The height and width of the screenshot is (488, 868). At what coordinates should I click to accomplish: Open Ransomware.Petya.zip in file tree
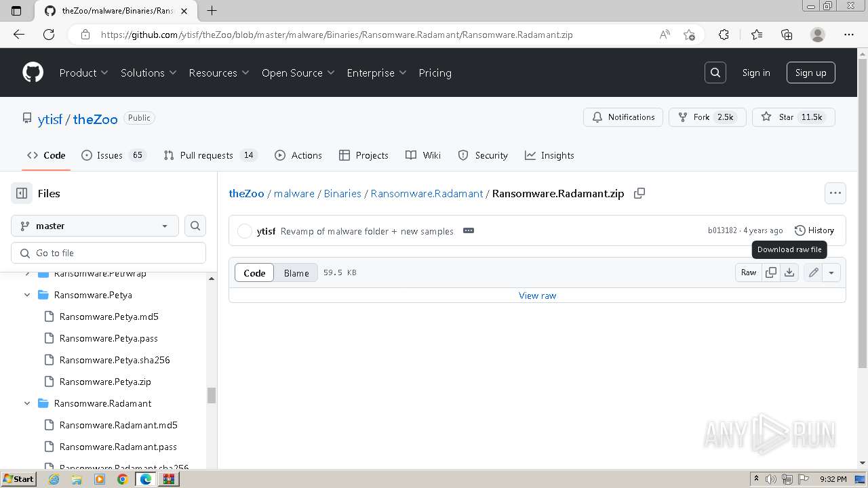(x=105, y=382)
